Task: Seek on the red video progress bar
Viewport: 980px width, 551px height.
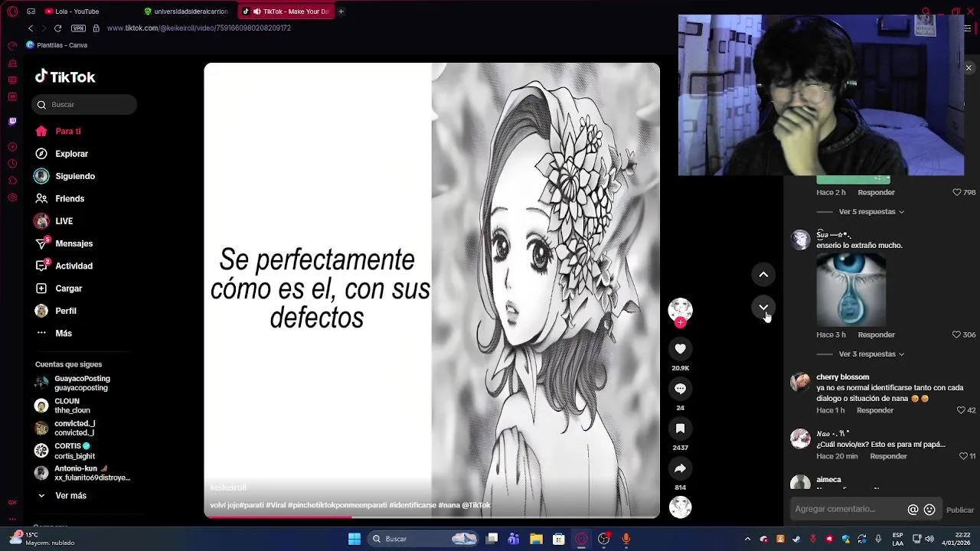Action: point(432,517)
